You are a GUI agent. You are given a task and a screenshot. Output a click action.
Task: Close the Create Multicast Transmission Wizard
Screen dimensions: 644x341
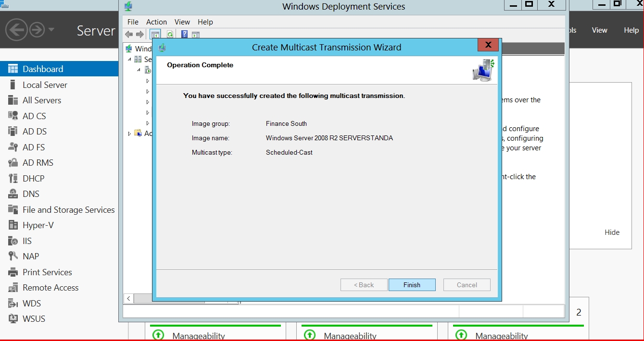point(488,45)
